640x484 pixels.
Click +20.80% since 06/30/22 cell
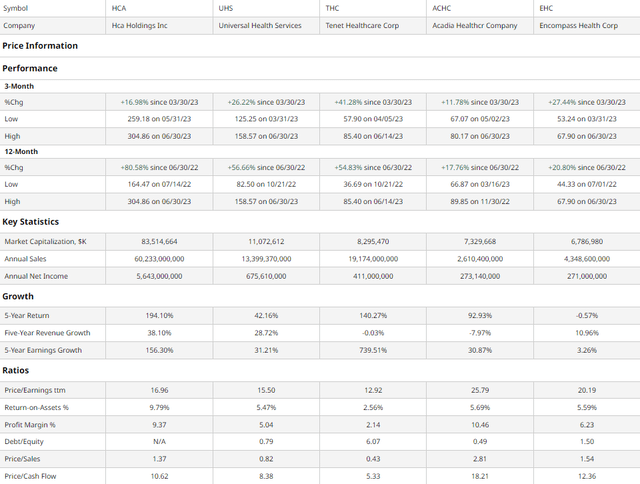tap(587, 167)
